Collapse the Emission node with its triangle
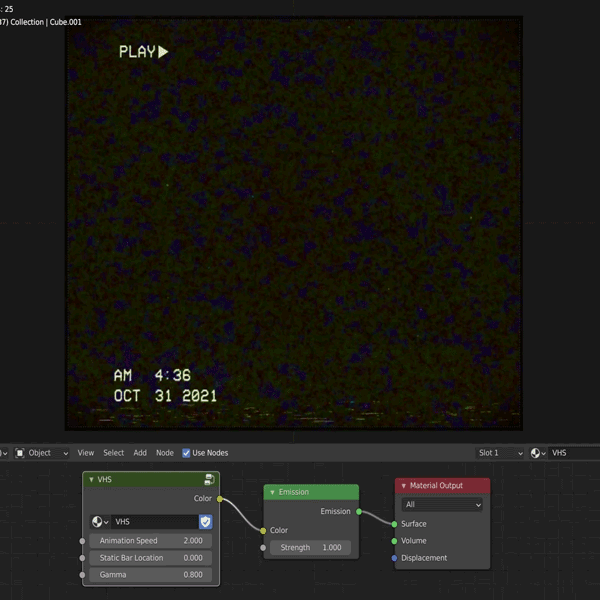This screenshot has width=600, height=600. pyautogui.click(x=272, y=492)
